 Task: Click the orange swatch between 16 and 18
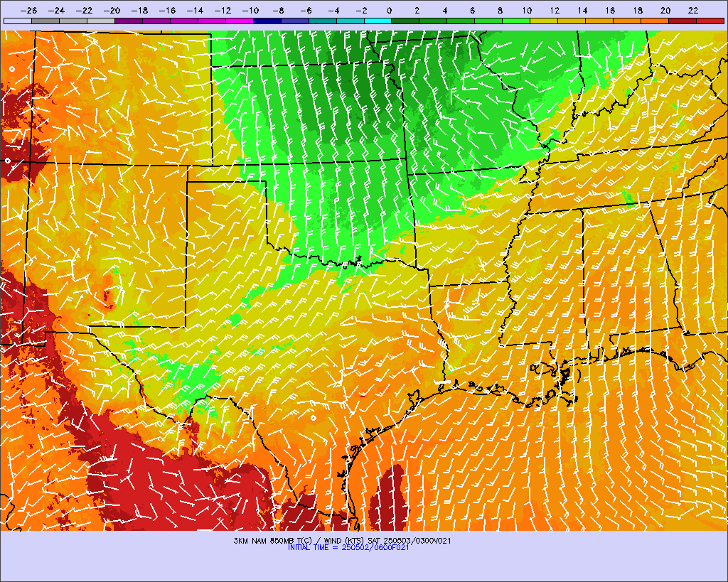coord(627,21)
